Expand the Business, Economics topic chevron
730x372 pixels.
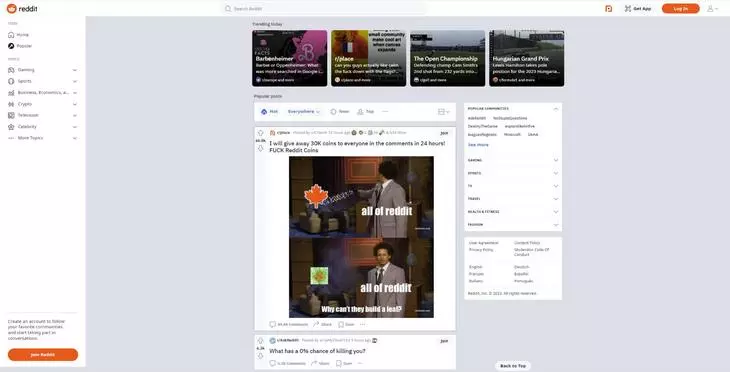[74, 93]
